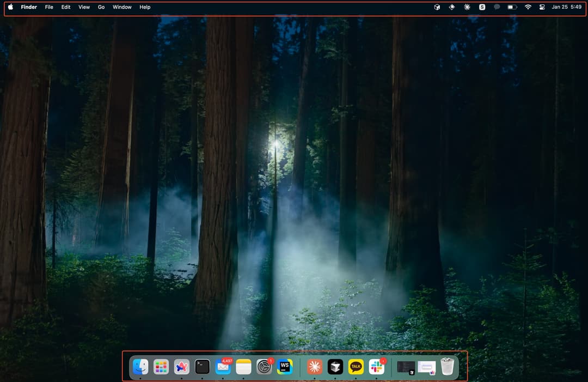Click the diamond-shaped menu bar icon

click(x=452, y=7)
